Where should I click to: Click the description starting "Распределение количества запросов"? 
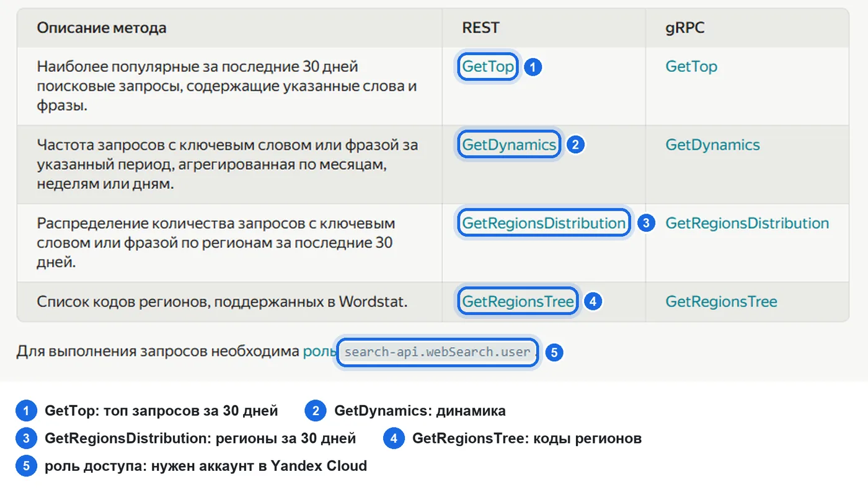coord(216,243)
